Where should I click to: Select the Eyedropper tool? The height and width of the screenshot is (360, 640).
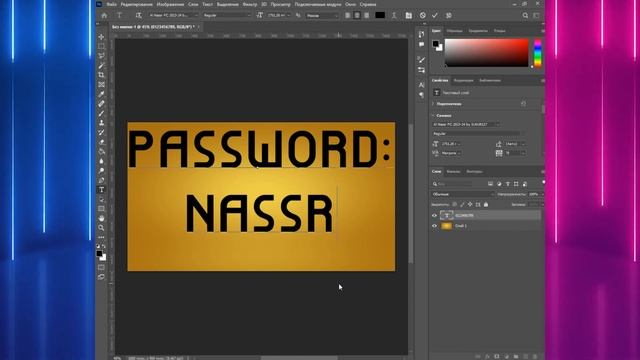click(101, 94)
